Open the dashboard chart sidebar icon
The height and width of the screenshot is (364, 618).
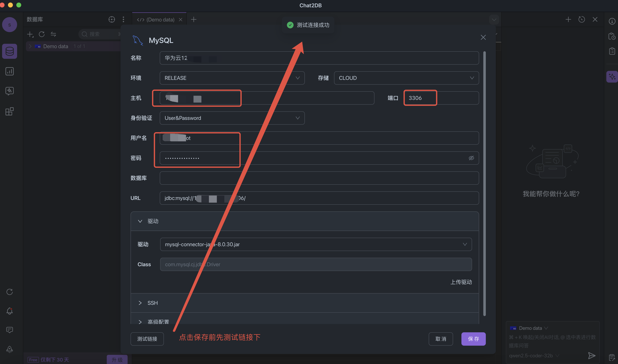click(10, 71)
